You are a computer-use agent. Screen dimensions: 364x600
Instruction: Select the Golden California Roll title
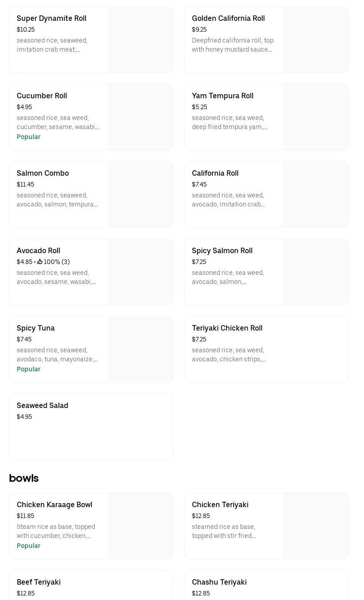228,19
